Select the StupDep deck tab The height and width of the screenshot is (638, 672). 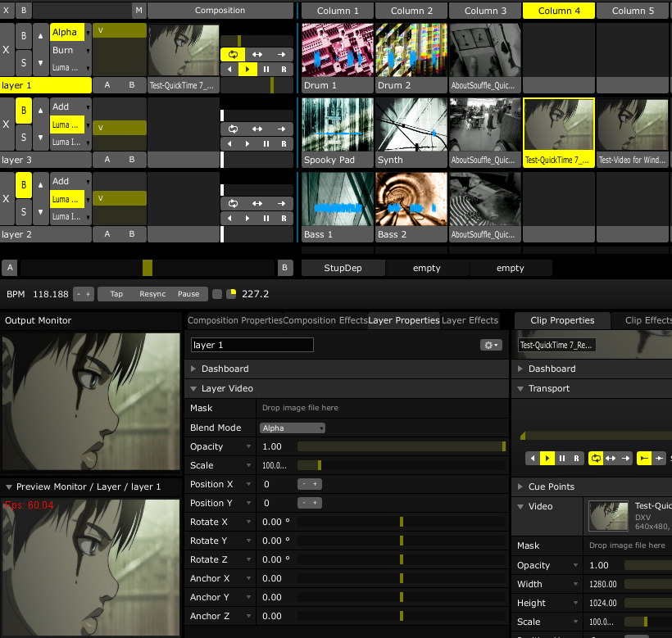click(x=343, y=268)
